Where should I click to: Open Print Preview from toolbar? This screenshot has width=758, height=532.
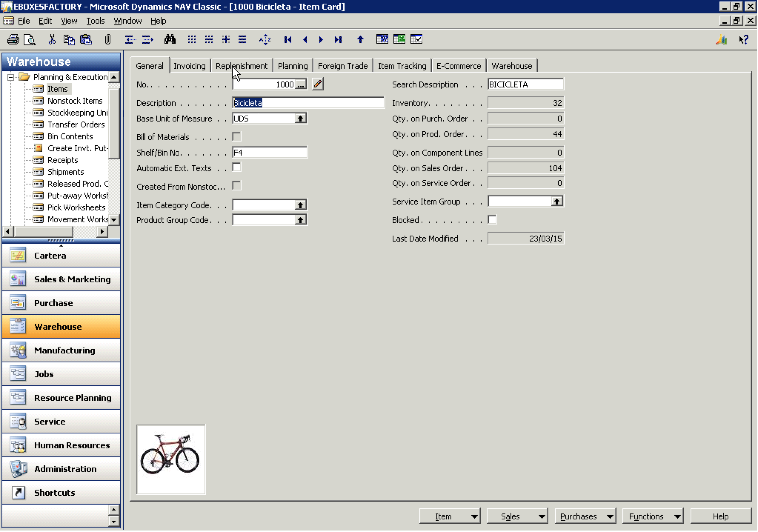click(29, 39)
